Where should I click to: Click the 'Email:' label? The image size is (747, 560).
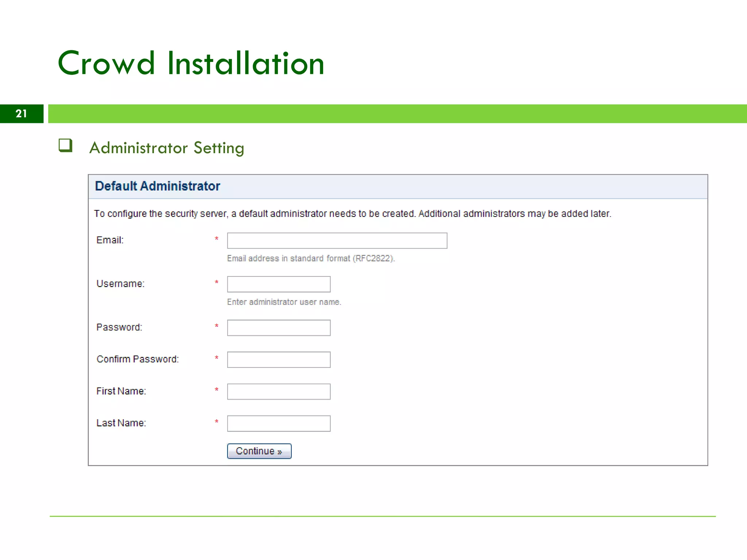point(110,240)
